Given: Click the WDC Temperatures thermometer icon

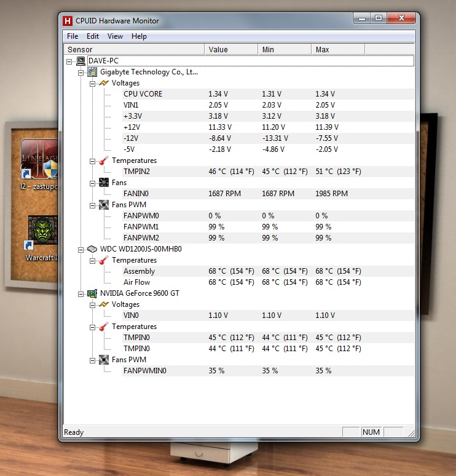Looking at the screenshot, I should [x=104, y=260].
